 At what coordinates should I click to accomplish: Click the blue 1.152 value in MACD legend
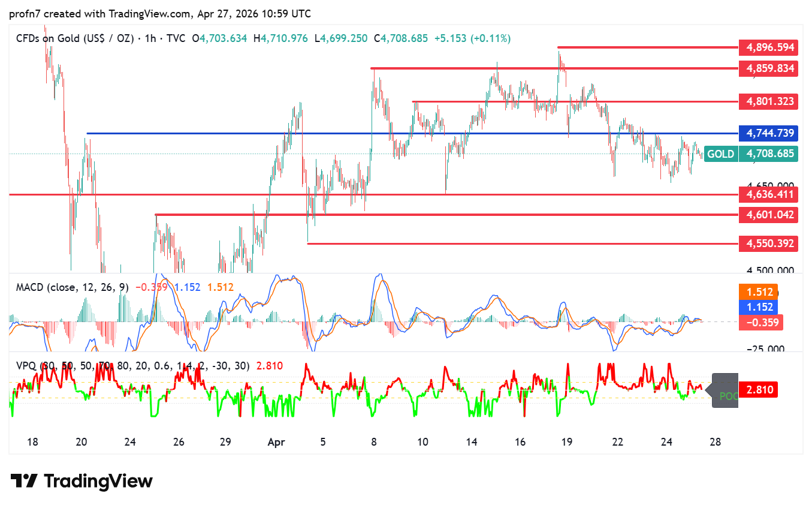(188, 287)
